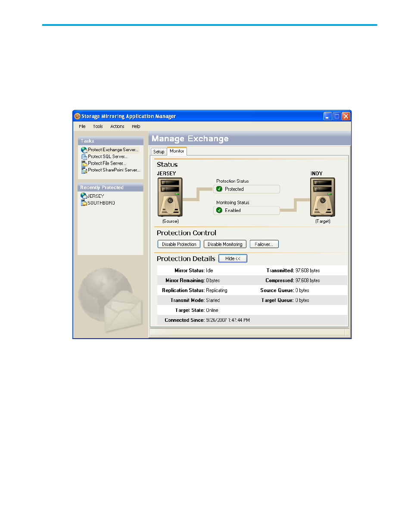Open Protect File Server... task link

tap(107, 163)
